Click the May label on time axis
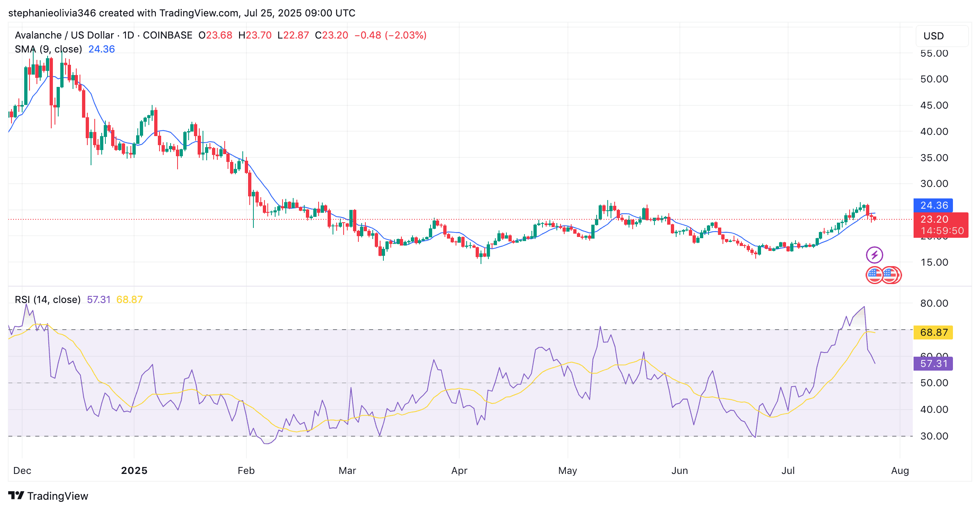This screenshot has height=510, width=980. point(567,471)
